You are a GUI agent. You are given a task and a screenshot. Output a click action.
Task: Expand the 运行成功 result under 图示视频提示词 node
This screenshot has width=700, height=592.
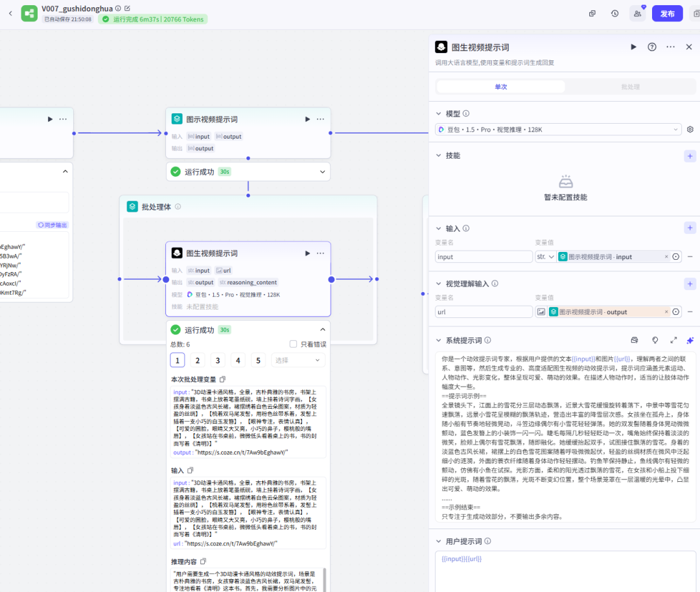coord(322,172)
